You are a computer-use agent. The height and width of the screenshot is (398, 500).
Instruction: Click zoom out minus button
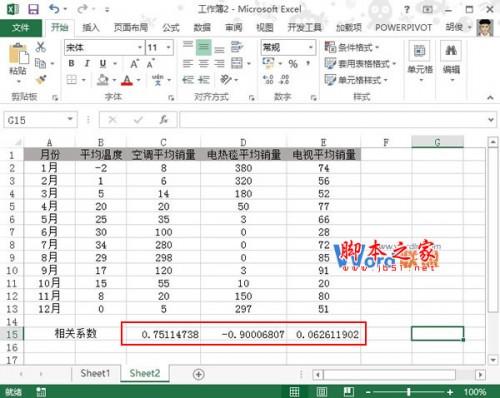point(368,392)
